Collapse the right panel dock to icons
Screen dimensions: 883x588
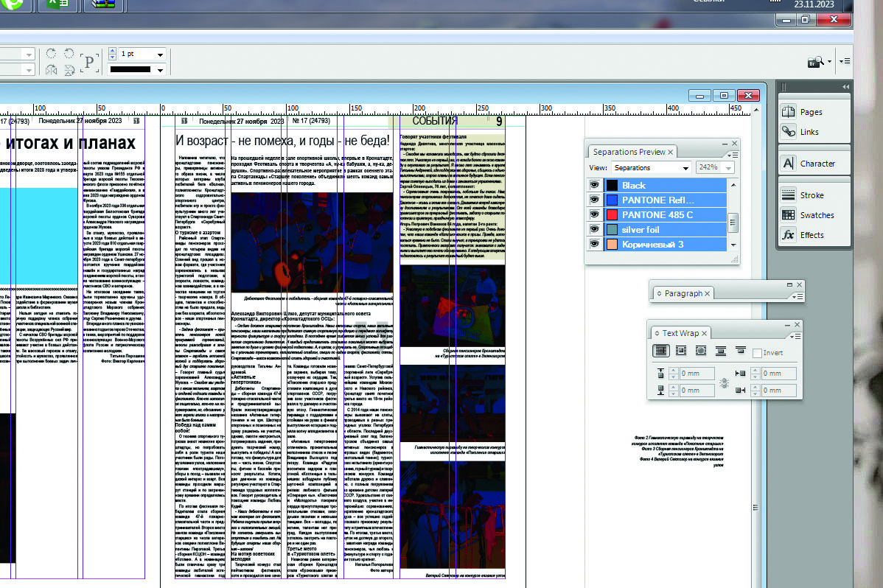[x=845, y=87]
